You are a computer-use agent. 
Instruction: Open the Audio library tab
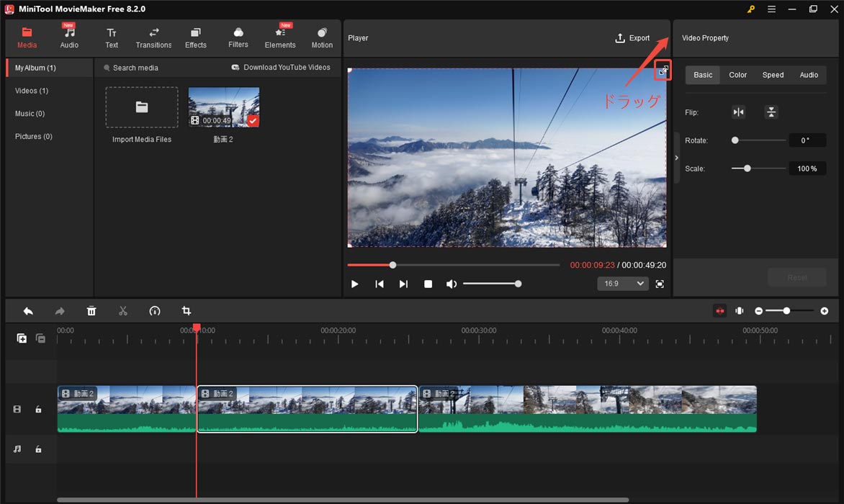[x=69, y=38]
